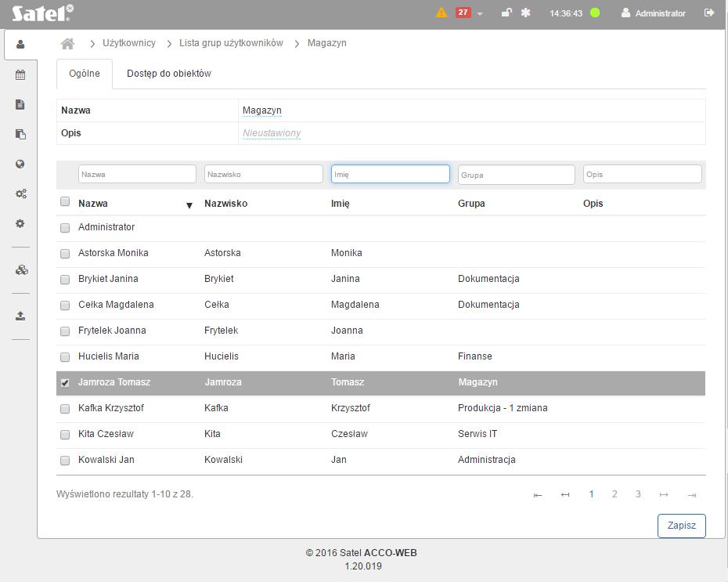
Task: Toggle the select-all header checkbox
Action: (65, 201)
